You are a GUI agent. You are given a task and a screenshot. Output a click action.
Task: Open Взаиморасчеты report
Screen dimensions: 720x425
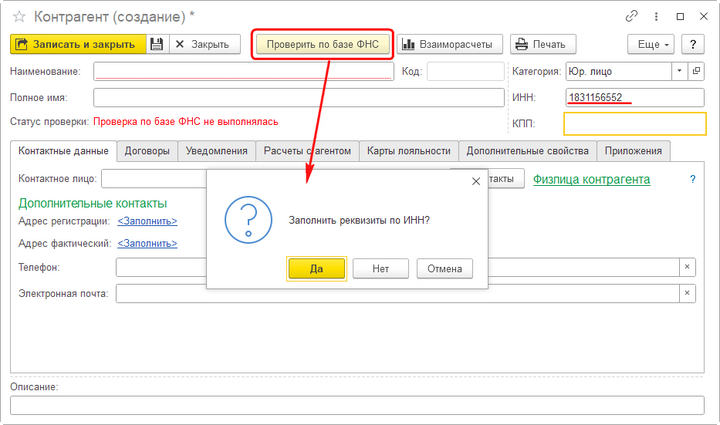[x=450, y=44]
